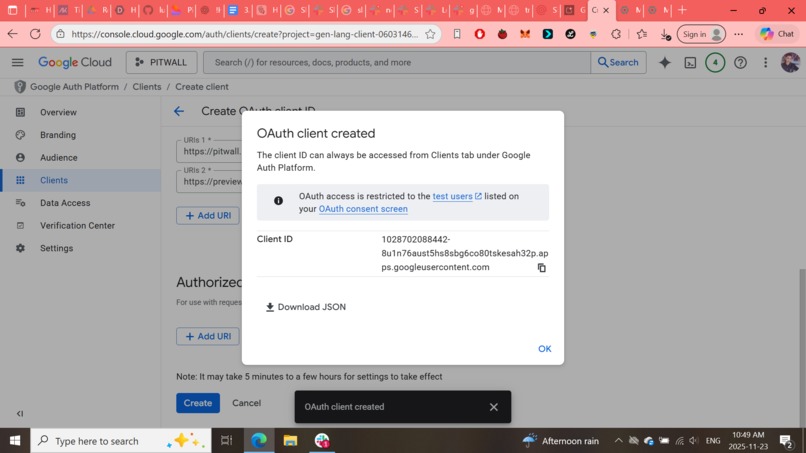Dismiss the OAuth client created toast

493,407
